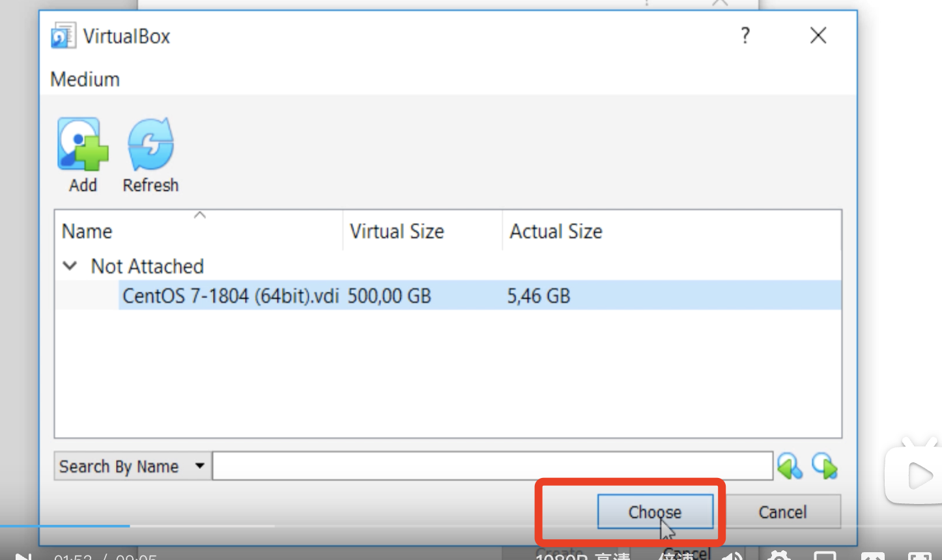Click the VirtualBox title bar icon
This screenshot has width=942, height=560.
pos(63,36)
